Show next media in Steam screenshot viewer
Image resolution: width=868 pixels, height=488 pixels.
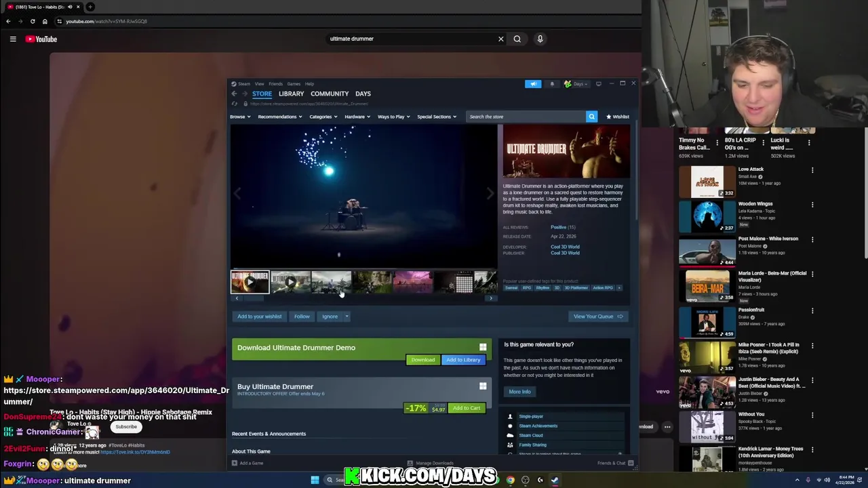(490, 194)
